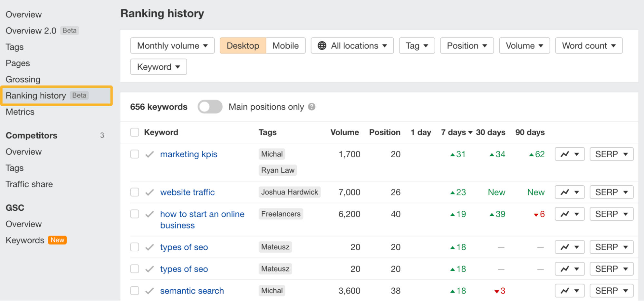644x301 pixels.
Task: Toggle the Main positions only switch
Action: [x=210, y=107]
